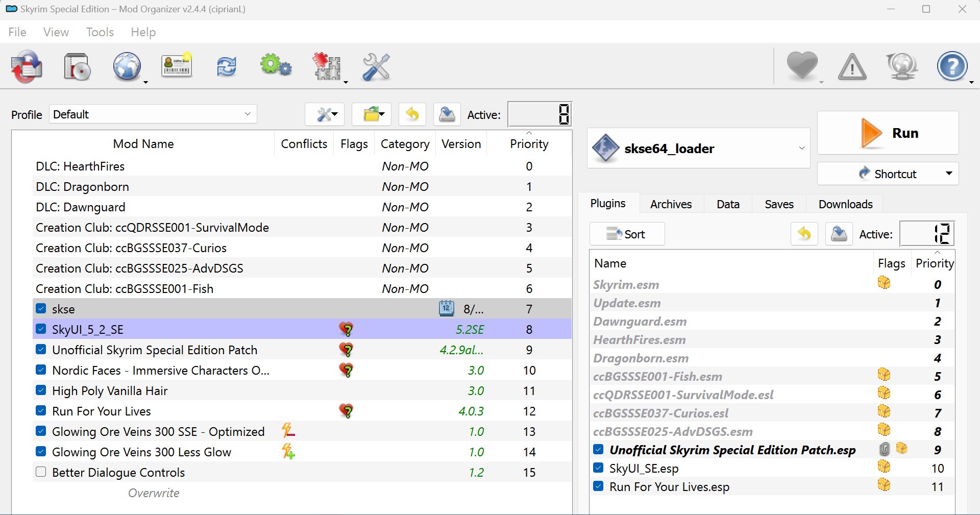Click the Update globe icon
980x515 pixels.
pyautogui.click(x=902, y=66)
